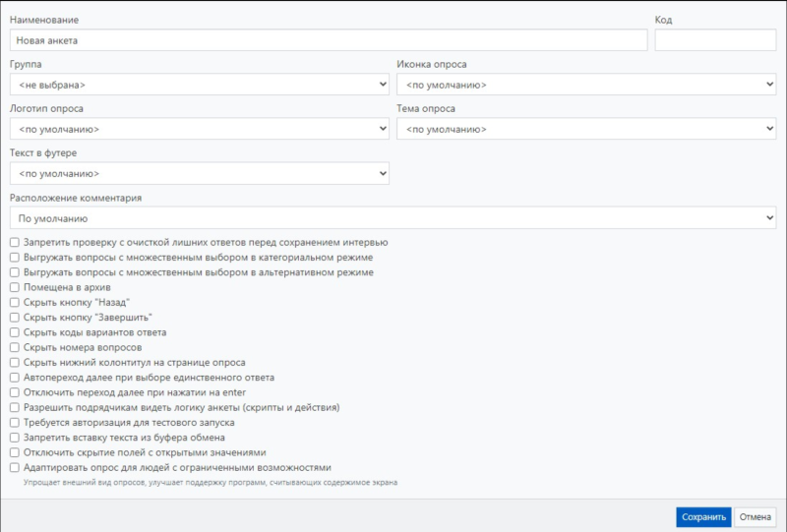Viewport: 787px width, 532px height.
Task: Click the Наименование field with "Новая анкета"
Action: 329,40
